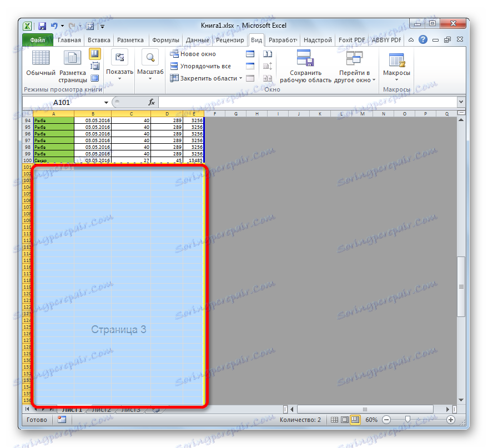Click the zoom slider handle

[x=407, y=419]
